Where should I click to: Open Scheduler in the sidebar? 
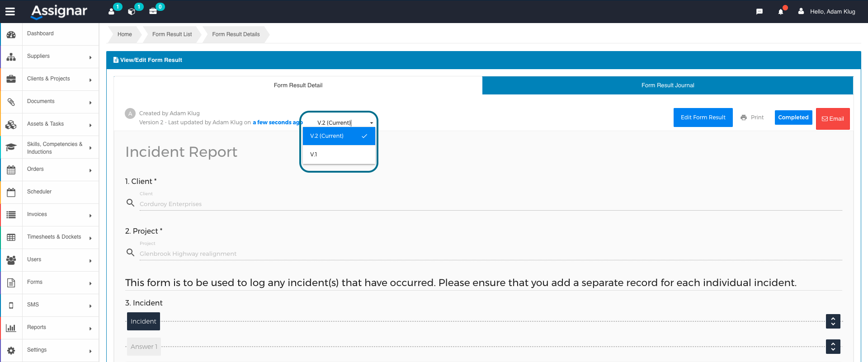tap(50, 192)
